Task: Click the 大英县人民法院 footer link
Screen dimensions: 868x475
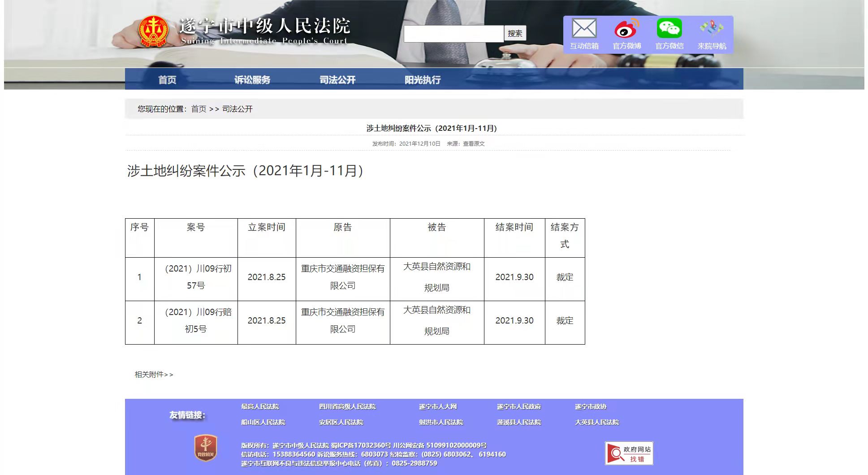Action: 597,423
